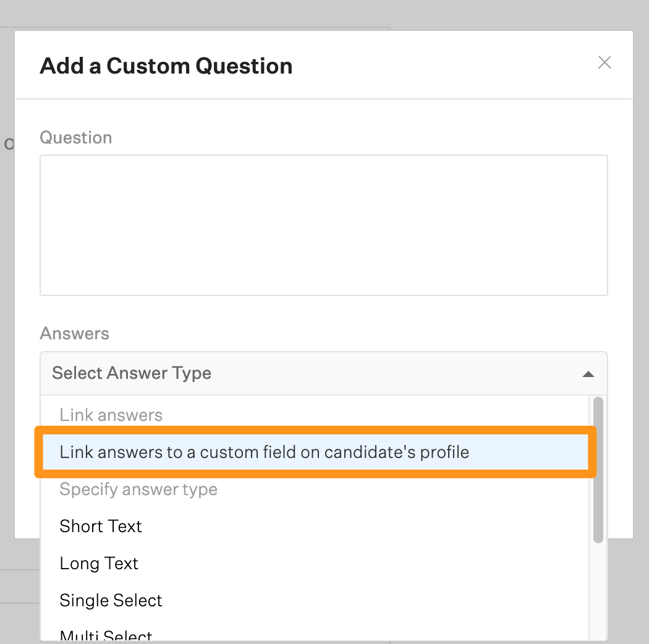Click the dropdown caret arrow icon
Screen dimensions: 649x644
point(588,374)
